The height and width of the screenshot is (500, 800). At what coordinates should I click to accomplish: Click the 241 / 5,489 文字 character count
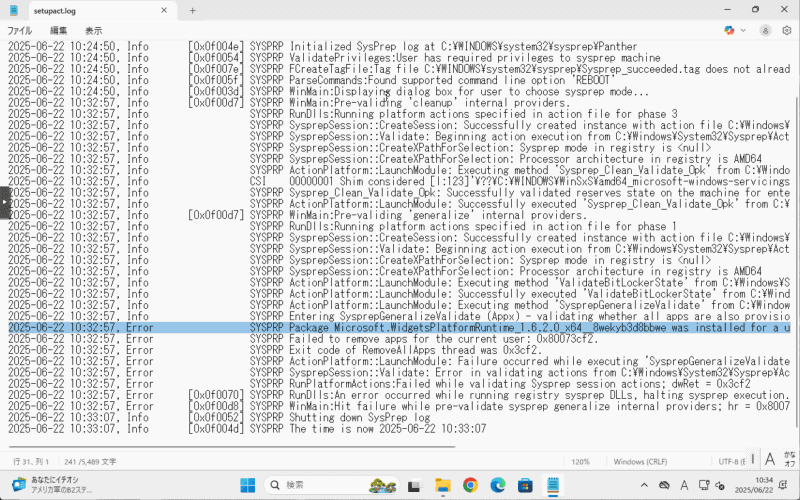[x=90, y=462]
